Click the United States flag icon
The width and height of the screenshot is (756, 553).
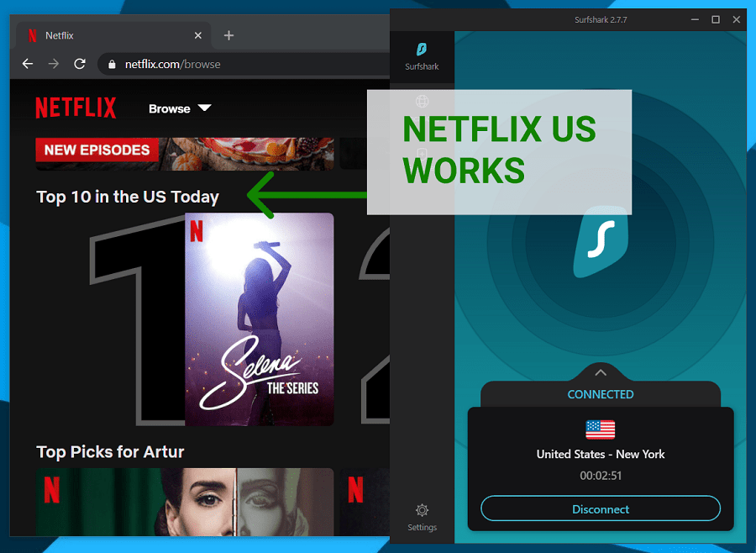[x=601, y=429]
